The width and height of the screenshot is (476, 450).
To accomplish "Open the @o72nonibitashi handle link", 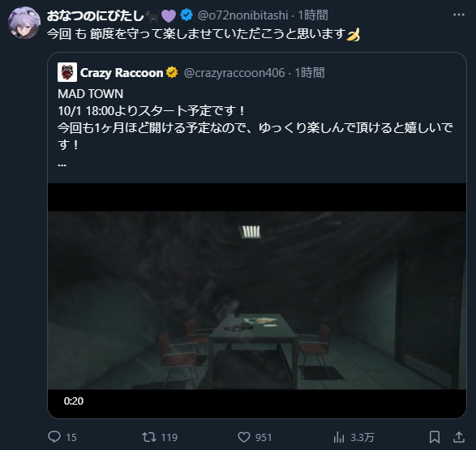I will (242, 15).
